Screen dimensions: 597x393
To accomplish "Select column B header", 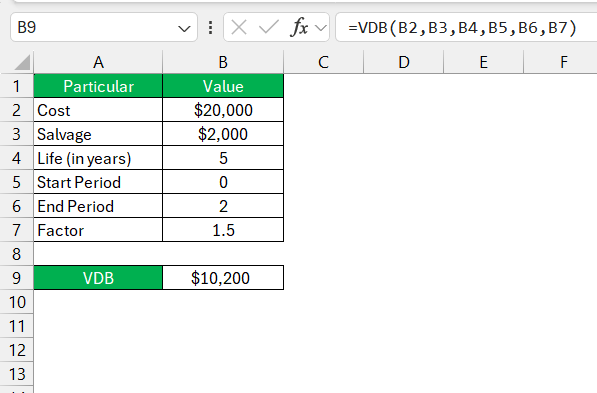I will tap(223, 62).
